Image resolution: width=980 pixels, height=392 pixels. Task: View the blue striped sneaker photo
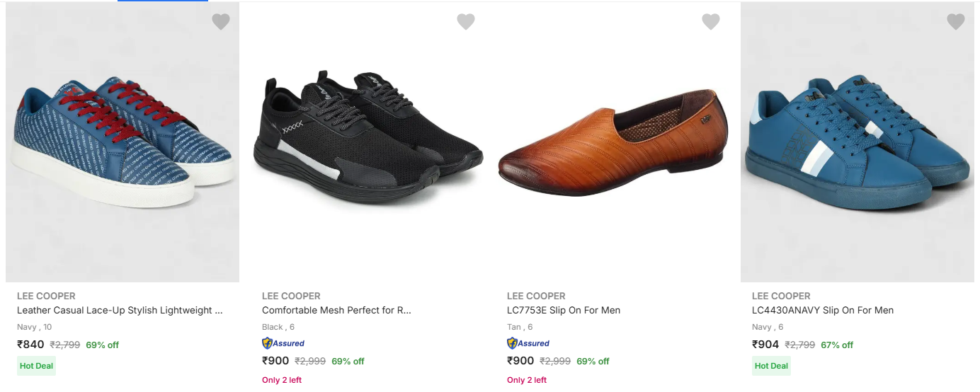tap(857, 142)
